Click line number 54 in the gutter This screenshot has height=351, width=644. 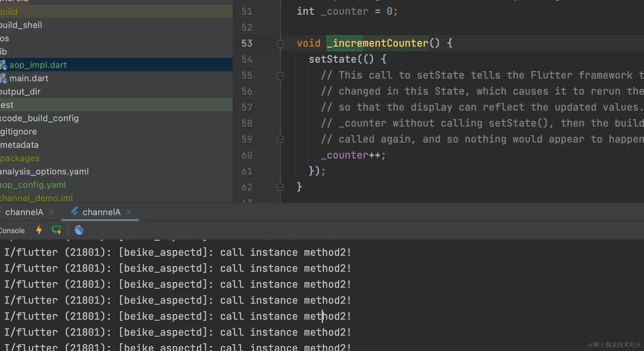tap(247, 59)
